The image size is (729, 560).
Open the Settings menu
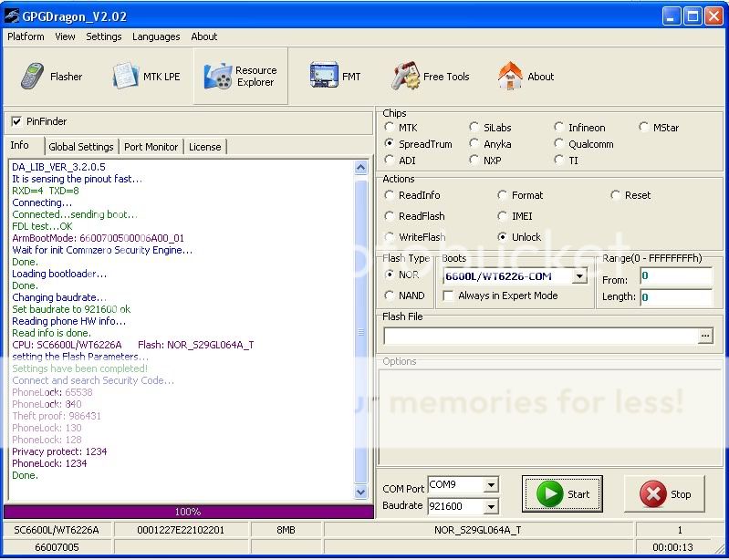point(104,36)
